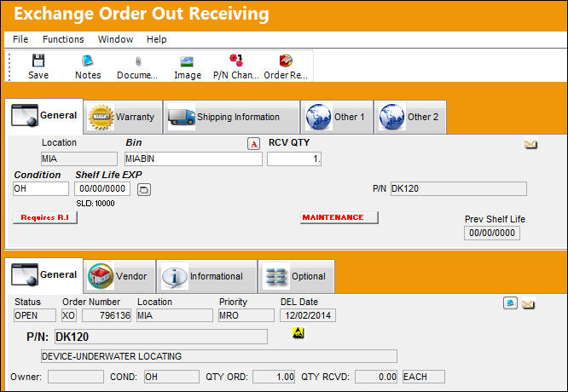The width and height of the screenshot is (568, 392).
Task: Open the Help menu
Action: coord(156,39)
